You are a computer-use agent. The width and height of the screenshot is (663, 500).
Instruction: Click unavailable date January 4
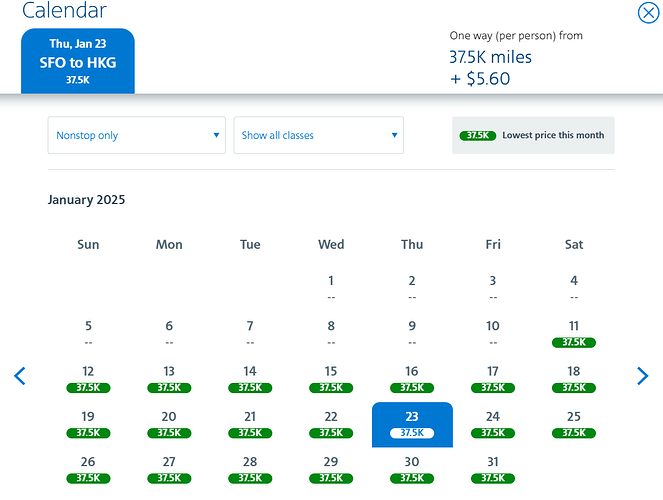coord(574,287)
